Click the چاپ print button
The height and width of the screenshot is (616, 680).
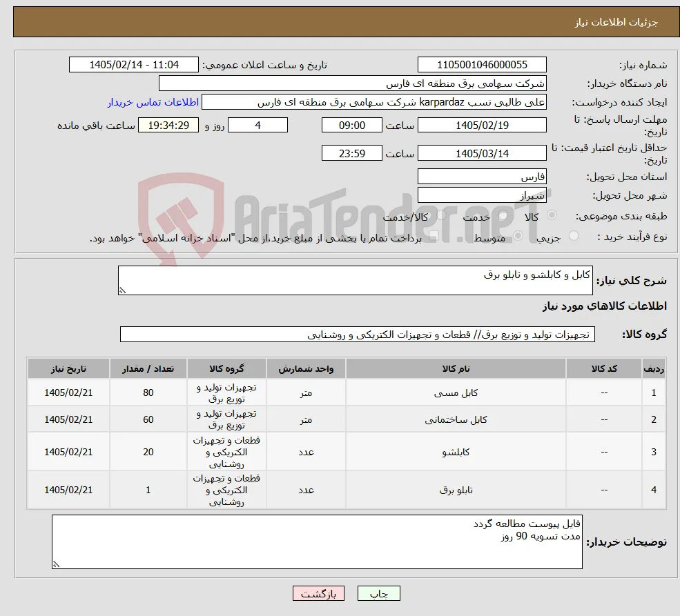click(x=378, y=593)
